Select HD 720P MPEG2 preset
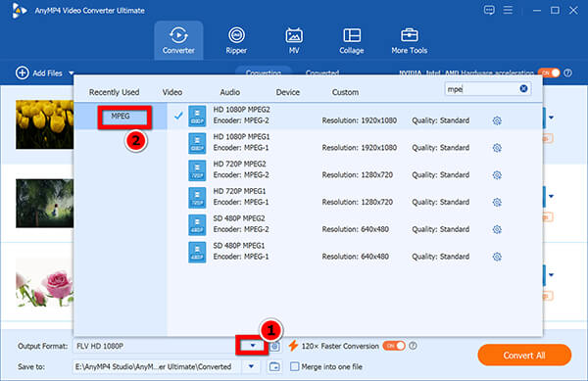 point(355,170)
